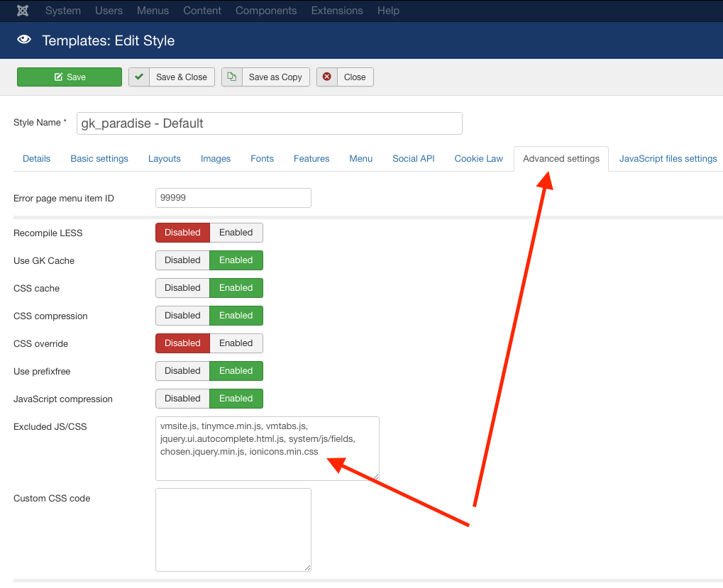Set Recompile LESS to Disabled
The image size is (723, 588).
tap(182, 233)
